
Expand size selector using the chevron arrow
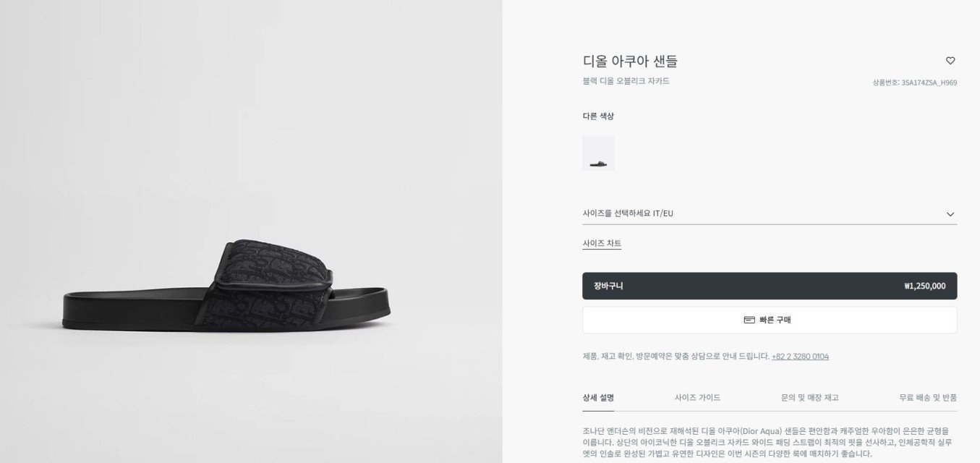950,214
